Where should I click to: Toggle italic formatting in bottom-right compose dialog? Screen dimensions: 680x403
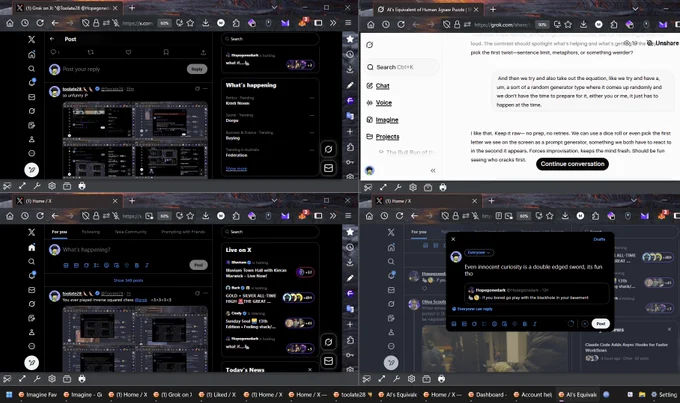pos(535,324)
